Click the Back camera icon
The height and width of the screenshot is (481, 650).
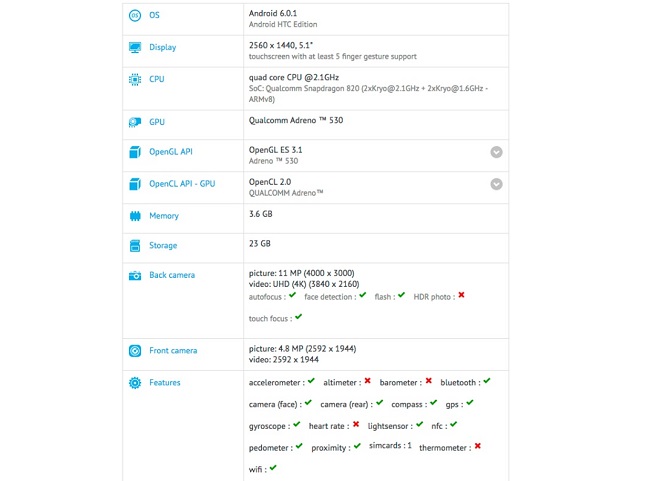click(134, 275)
